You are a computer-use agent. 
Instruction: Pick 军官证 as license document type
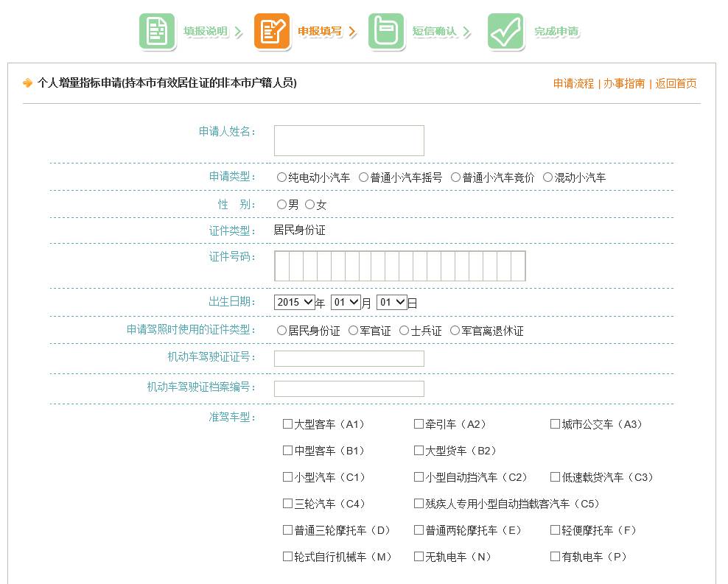tap(354, 331)
